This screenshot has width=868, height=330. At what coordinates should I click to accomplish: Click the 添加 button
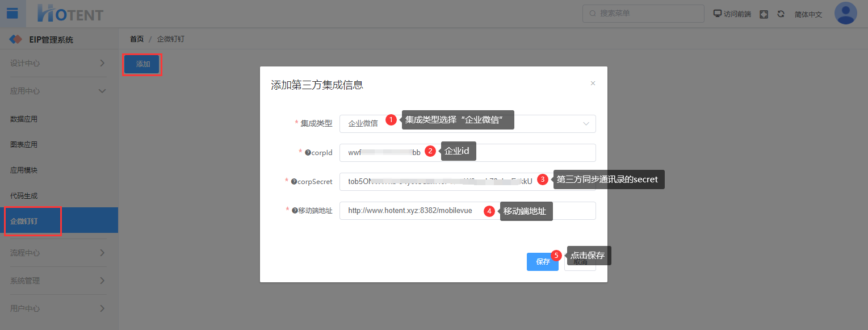pos(142,64)
